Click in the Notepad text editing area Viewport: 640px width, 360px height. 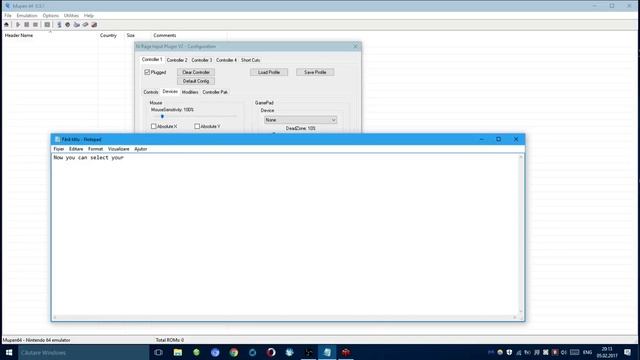pyautogui.click(x=285, y=234)
